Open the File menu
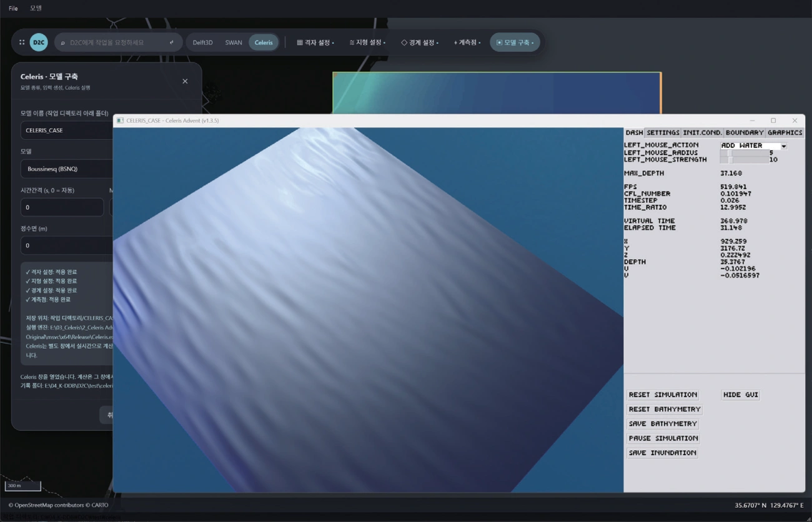812x522 pixels. pos(13,8)
